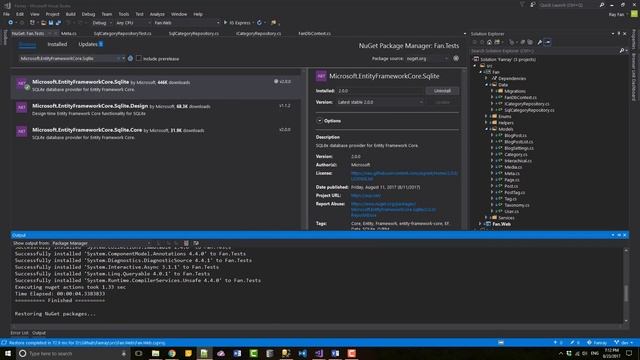
Task: Open the Report Abuse link
Action: pos(393,209)
